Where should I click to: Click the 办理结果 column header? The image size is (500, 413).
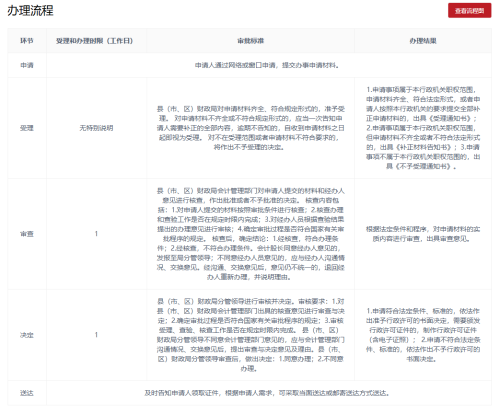(423, 41)
